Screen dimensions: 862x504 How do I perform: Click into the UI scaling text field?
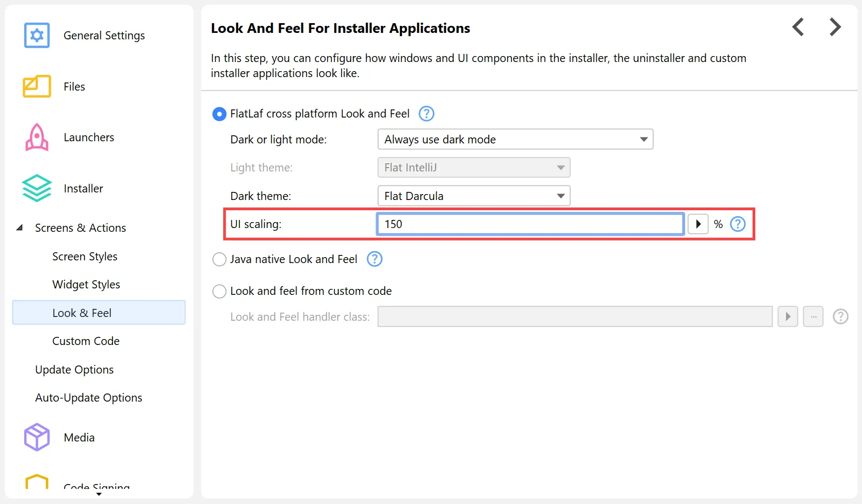pos(530,224)
